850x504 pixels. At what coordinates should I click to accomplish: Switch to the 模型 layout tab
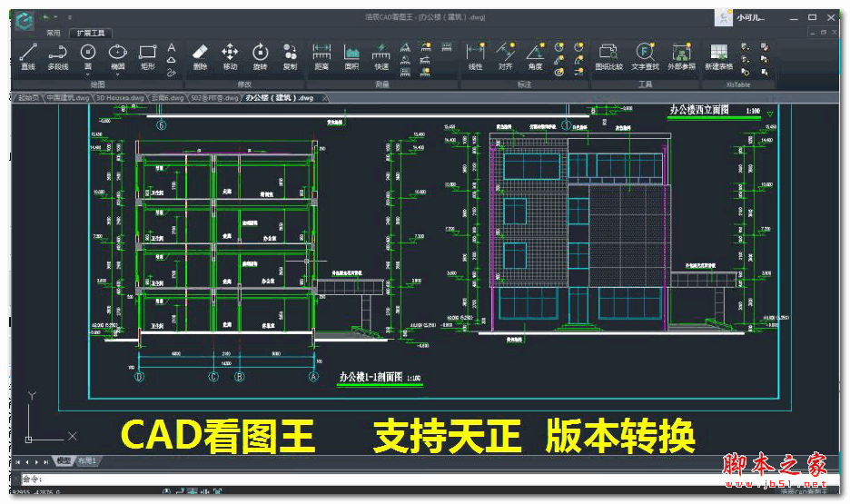pos(64,461)
